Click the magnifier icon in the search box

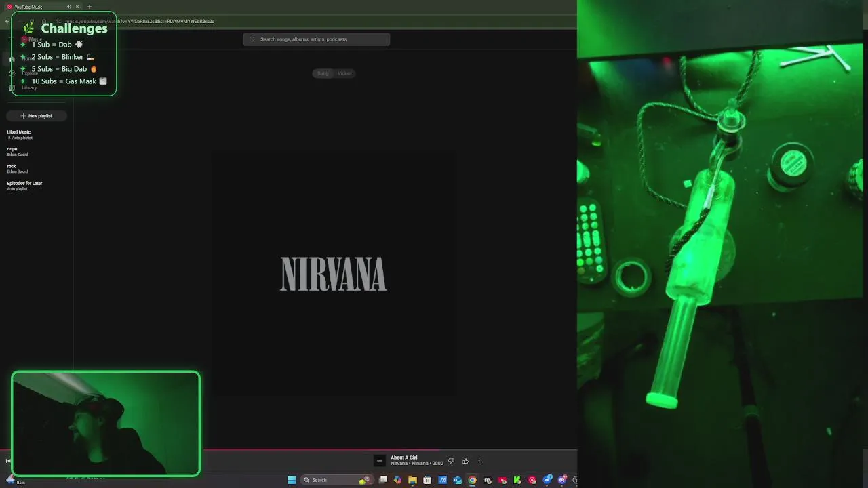252,39
